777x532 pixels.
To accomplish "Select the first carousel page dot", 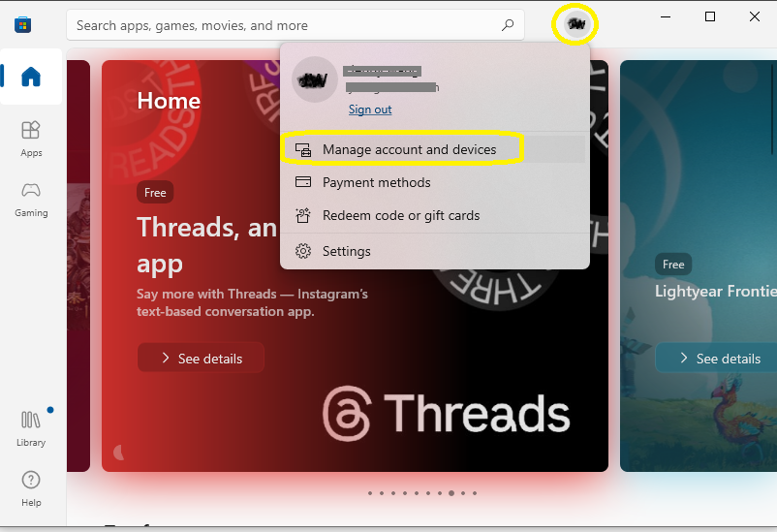I will click(x=370, y=493).
